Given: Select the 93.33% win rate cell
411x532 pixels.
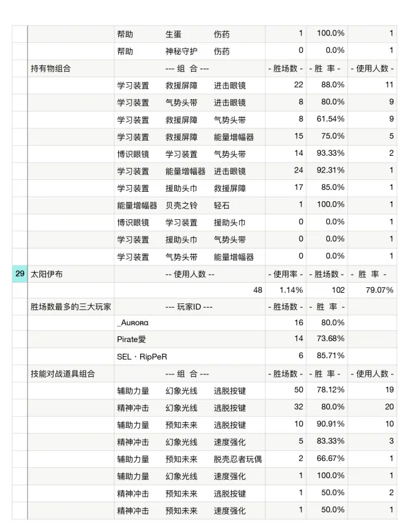Looking at the screenshot, I should click(327, 154).
